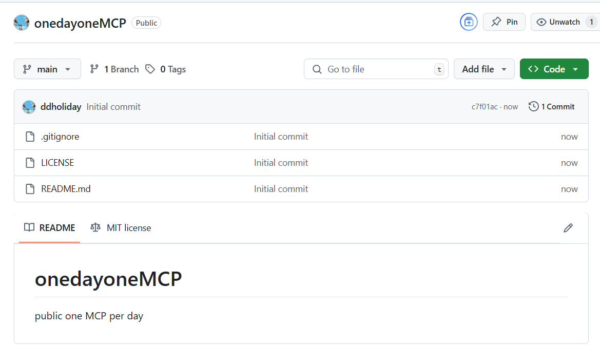Click the file icon beside README.md

tap(30, 189)
